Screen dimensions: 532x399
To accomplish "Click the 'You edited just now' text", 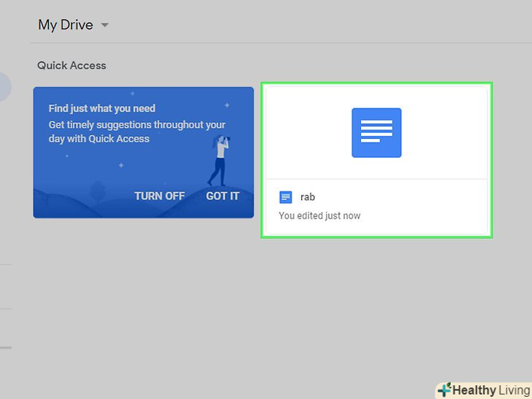I will click(x=319, y=216).
